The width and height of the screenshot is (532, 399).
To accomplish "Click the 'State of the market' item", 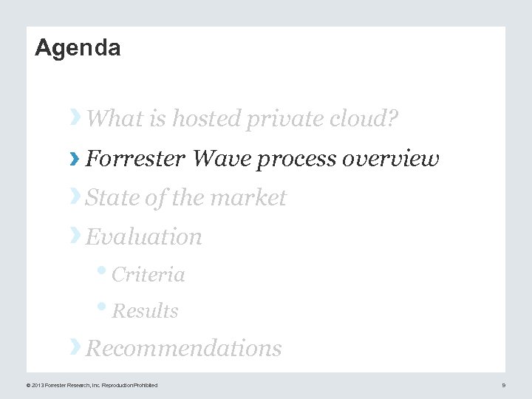I will point(185,198).
